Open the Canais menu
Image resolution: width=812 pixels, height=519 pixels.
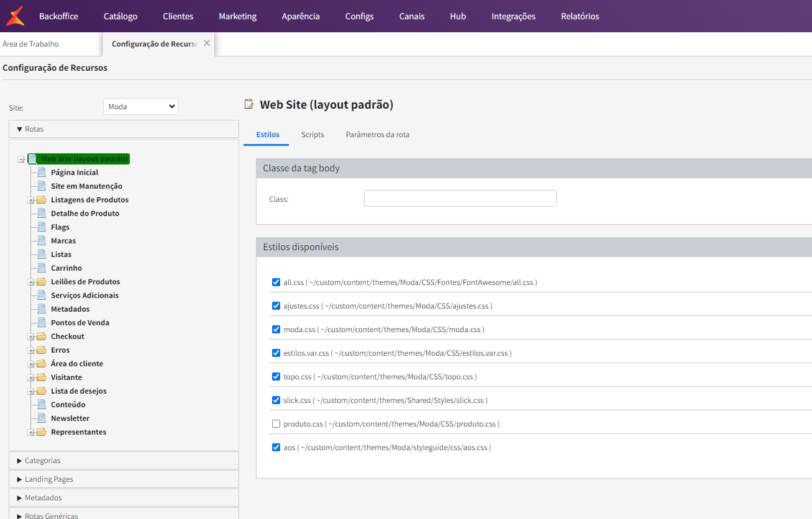412,16
